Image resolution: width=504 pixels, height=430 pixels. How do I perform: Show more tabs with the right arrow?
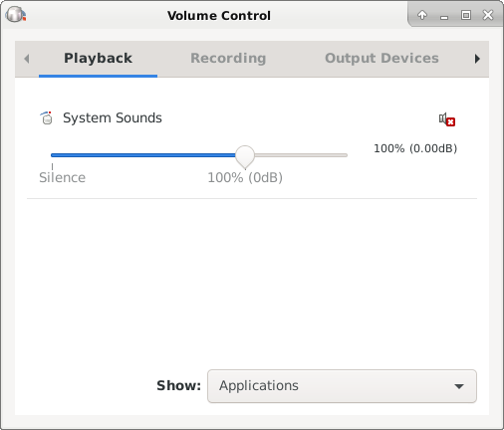[x=477, y=59]
